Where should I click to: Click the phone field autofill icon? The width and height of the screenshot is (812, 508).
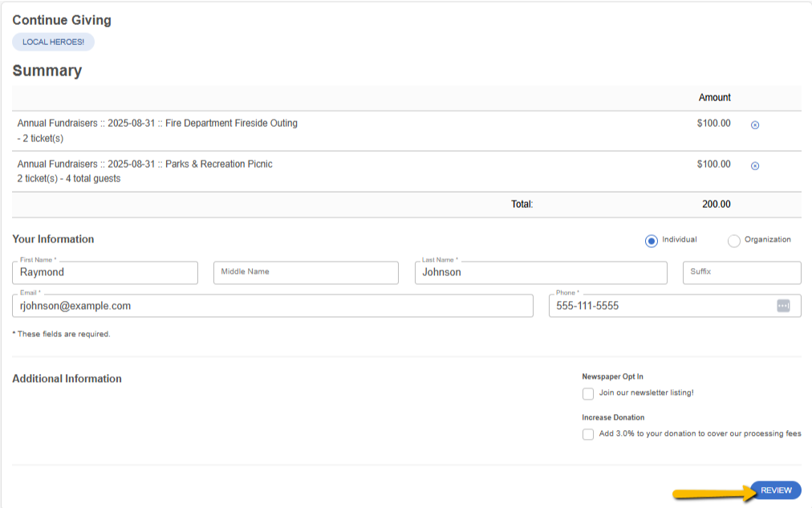coord(784,306)
